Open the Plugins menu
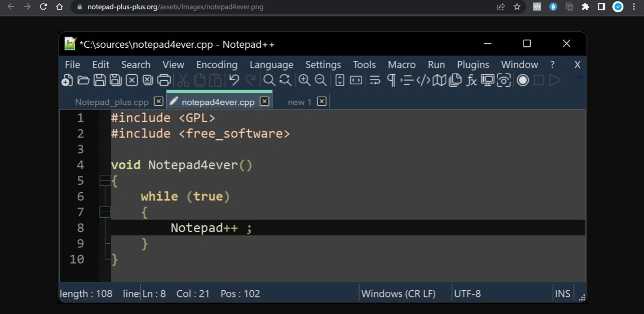Viewport: 644px width, 314px height. pos(473,65)
